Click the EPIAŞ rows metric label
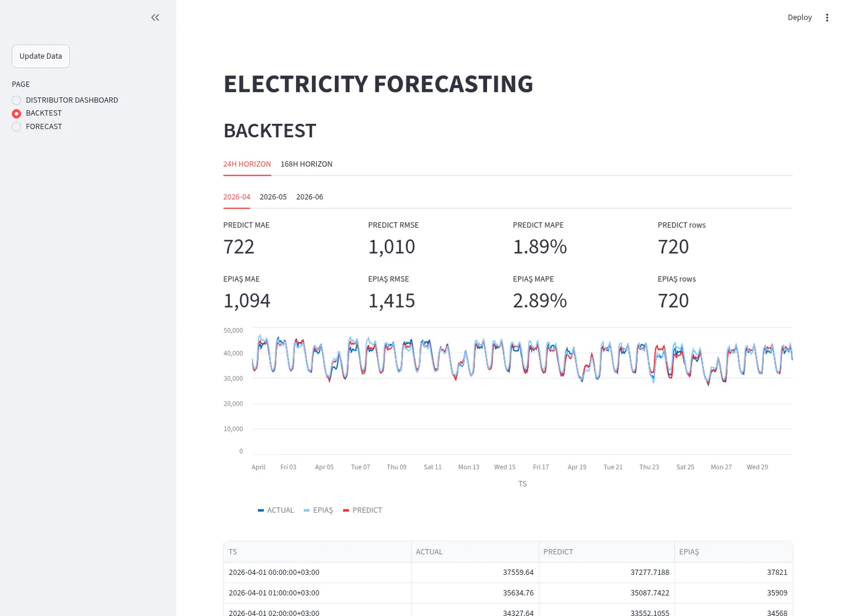The width and height of the screenshot is (846, 616). [677, 279]
